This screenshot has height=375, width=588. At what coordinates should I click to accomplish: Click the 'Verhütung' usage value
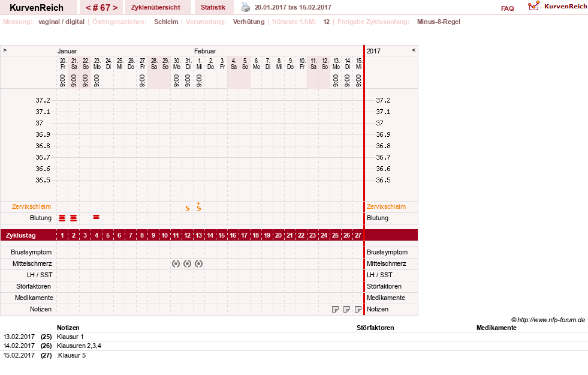coord(249,22)
